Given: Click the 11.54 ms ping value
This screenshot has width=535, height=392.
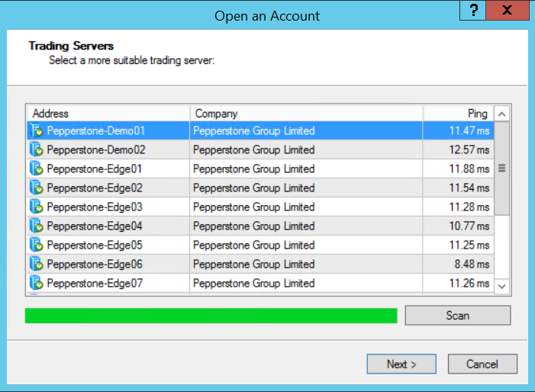Looking at the screenshot, I should pos(469,188).
